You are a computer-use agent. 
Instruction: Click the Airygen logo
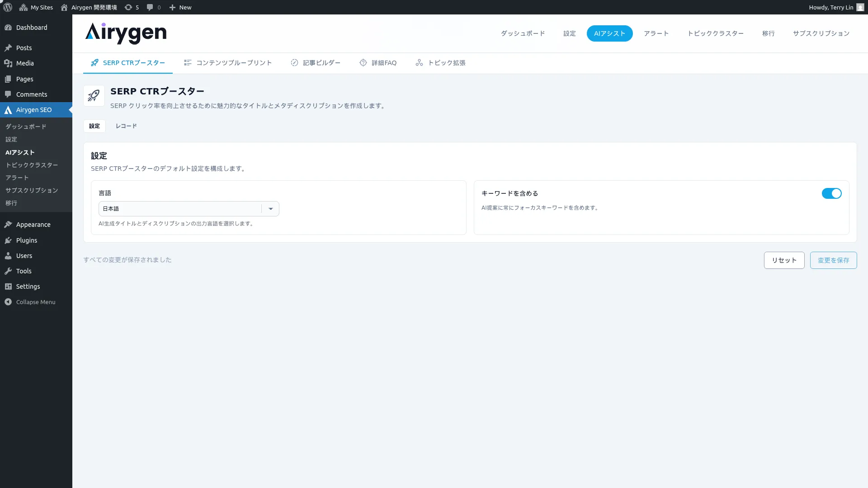(x=126, y=33)
